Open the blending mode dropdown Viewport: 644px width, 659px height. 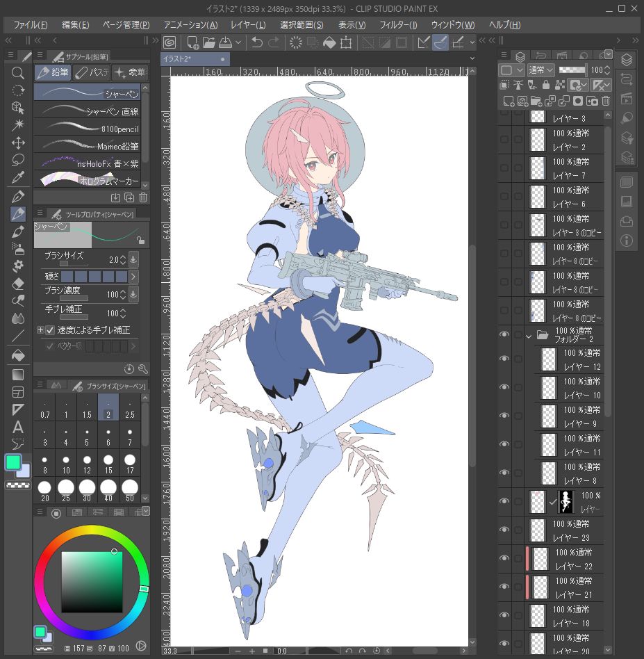point(540,70)
